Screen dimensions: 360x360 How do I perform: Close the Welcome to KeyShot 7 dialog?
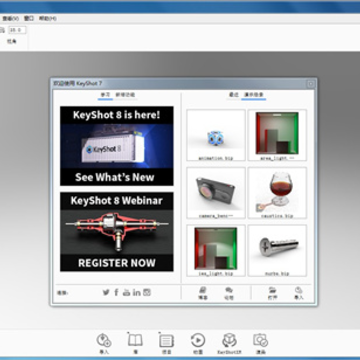[311, 84]
